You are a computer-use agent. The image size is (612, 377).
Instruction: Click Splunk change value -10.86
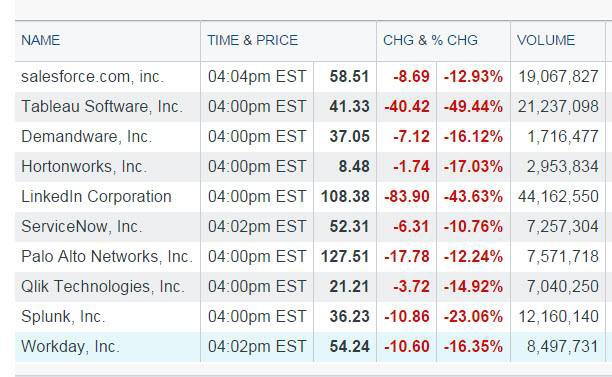pos(407,317)
